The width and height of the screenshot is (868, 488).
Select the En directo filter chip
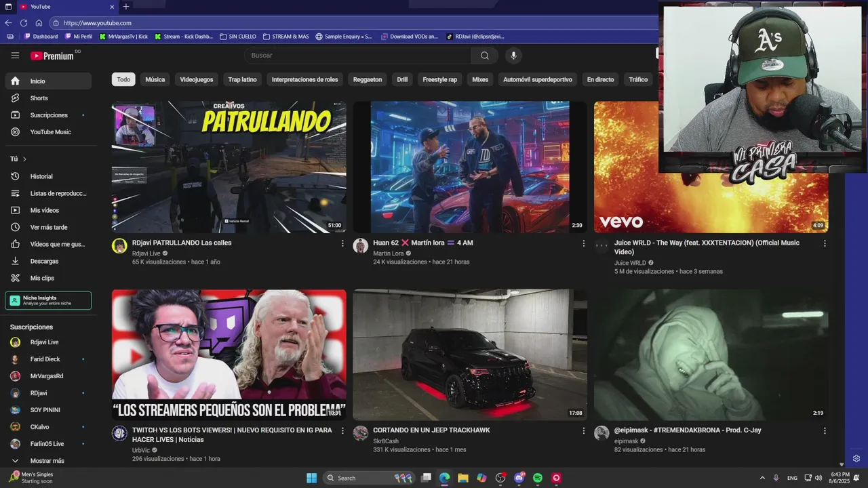tap(600, 80)
